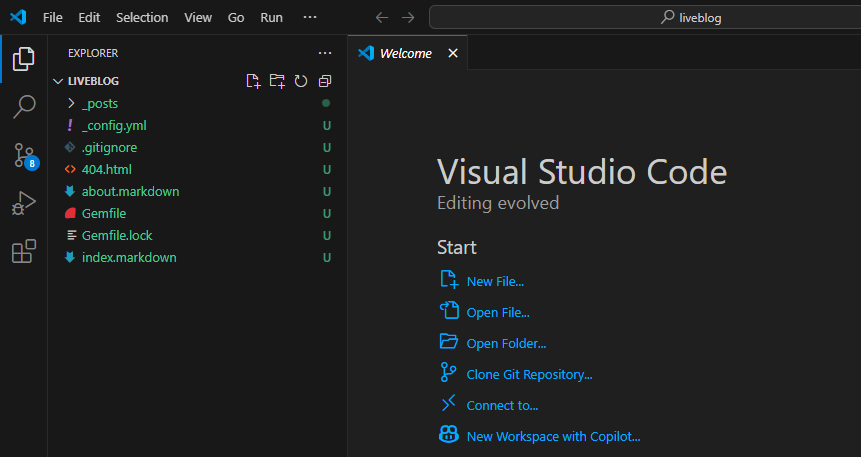
Task: Click the Start heading
Action: pyautogui.click(x=456, y=247)
